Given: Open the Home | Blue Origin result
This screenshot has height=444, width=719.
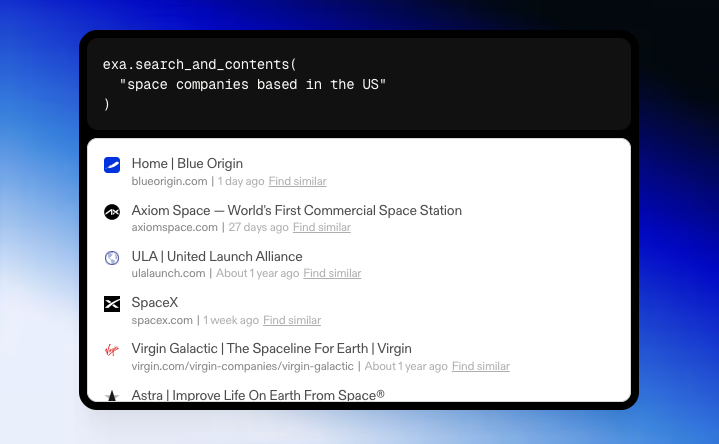Looking at the screenshot, I should tap(187, 164).
